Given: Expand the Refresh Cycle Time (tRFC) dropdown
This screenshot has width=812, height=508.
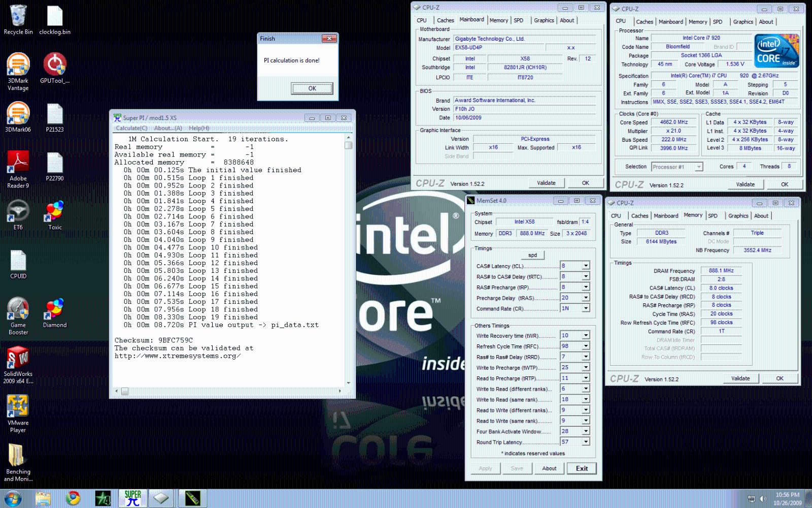Looking at the screenshot, I should coord(586,346).
